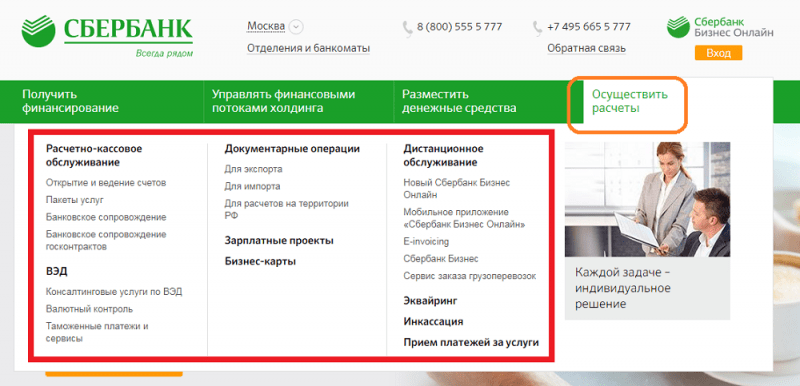Click the Сбербанк Бизнес Онлайн logo icon
The image size is (800, 386).
point(678,27)
